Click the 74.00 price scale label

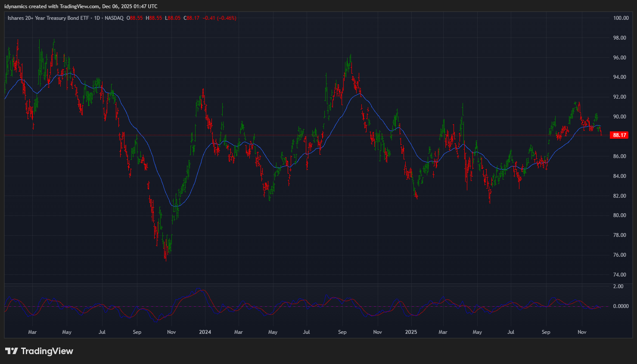pos(619,275)
